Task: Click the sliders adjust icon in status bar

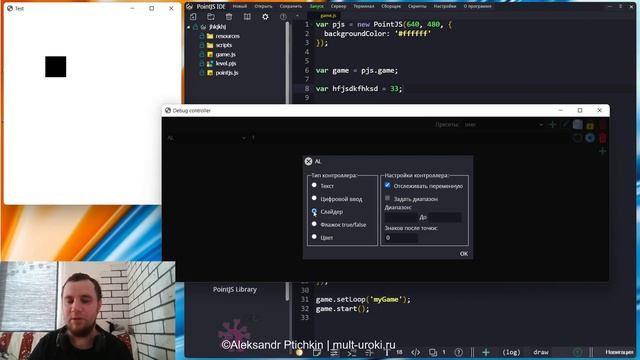Action: click(334, 352)
